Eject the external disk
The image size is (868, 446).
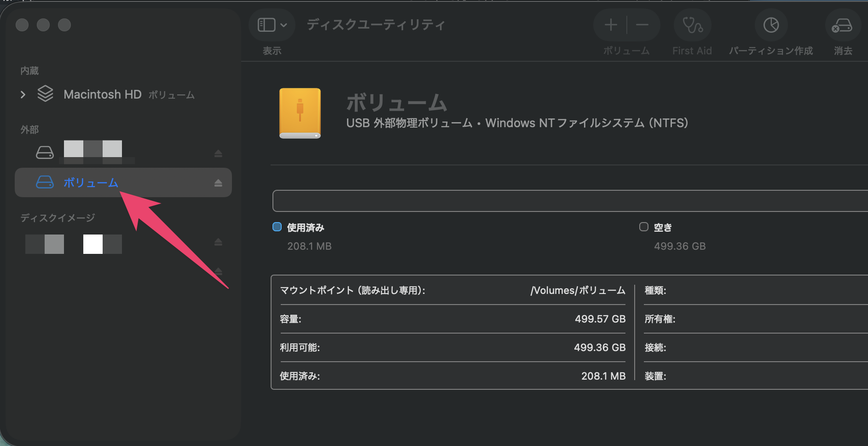(218, 153)
